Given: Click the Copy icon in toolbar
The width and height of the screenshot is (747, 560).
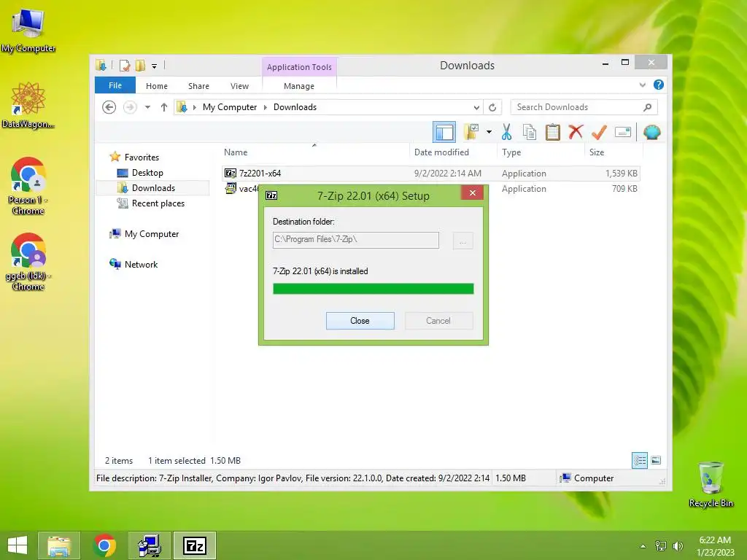Looking at the screenshot, I should (530, 132).
